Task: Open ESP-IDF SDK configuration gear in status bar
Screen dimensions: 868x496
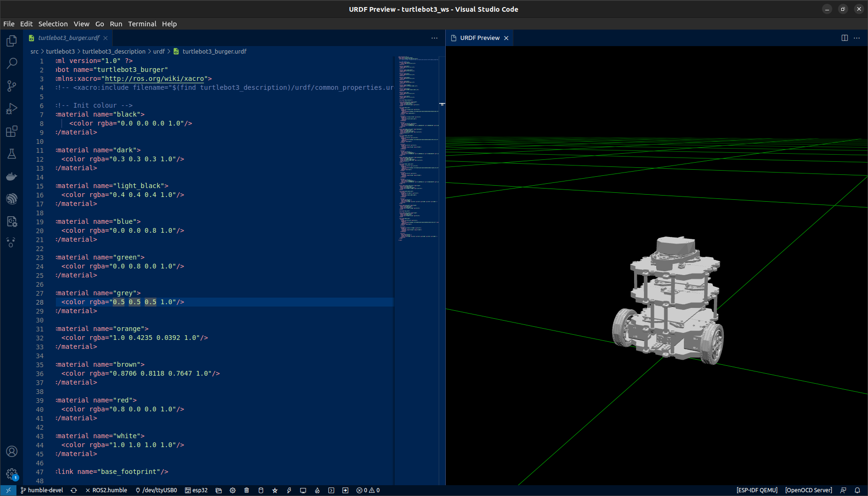Action: pos(232,490)
